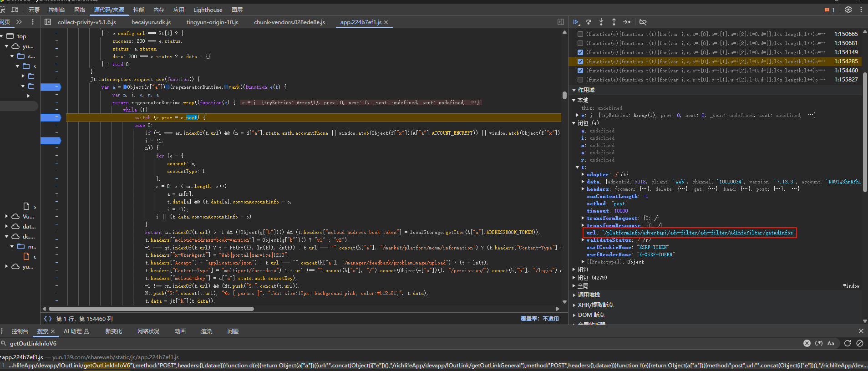Click the cancel search icon
Viewport: 868px width, 371px height.
coord(860,343)
